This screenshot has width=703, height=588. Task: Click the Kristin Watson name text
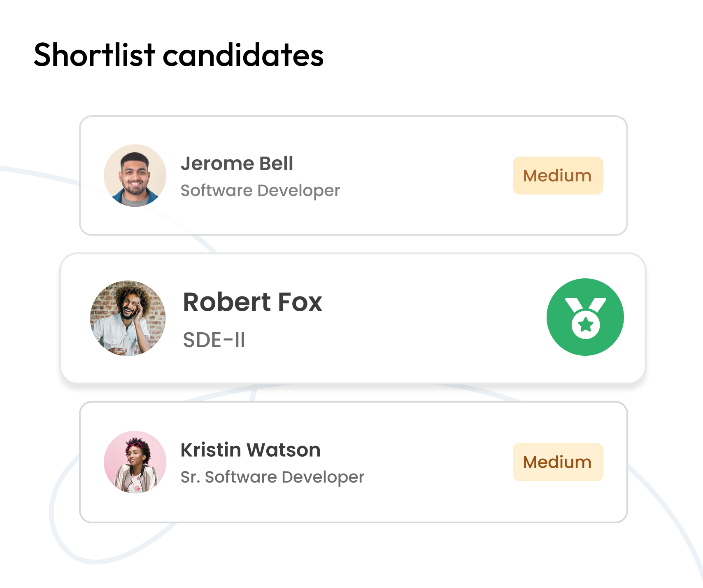(x=250, y=450)
